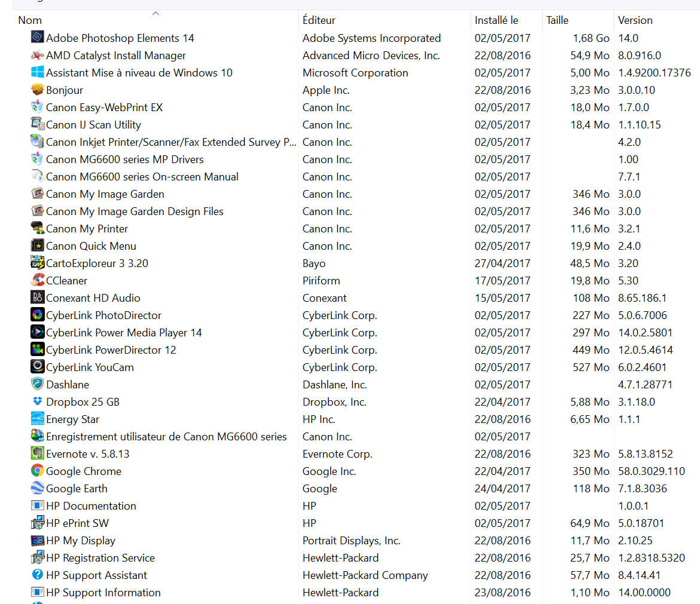The height and width of the screenshot is (604, 700).
Task: Click the Evernote Corp. publisher cell
Action: tap(337, 453)
